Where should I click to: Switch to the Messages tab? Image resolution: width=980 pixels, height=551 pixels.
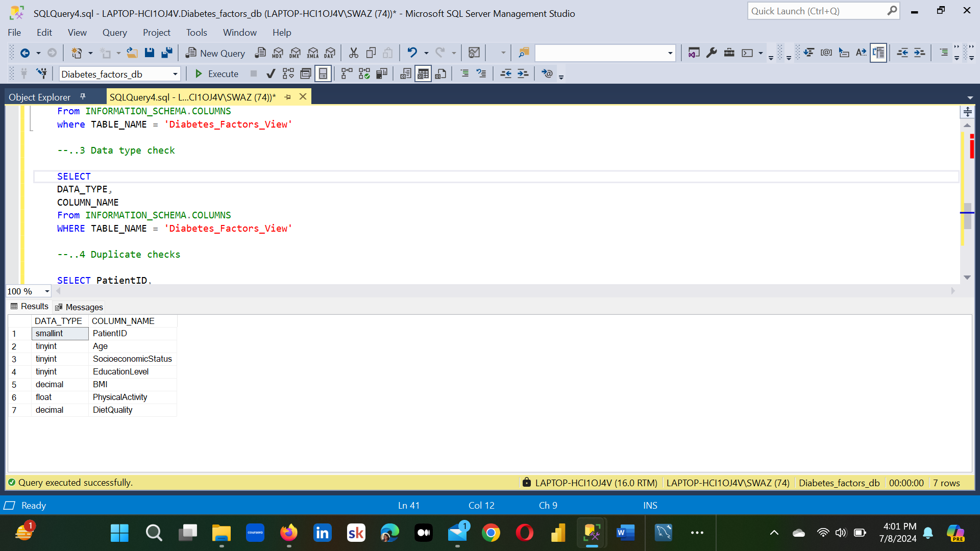click(x=79, y=307)
